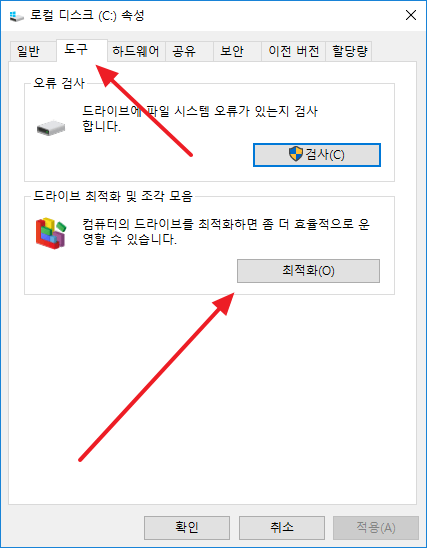Click the gray hard drive icon under 오류 검사

[51, 128]
